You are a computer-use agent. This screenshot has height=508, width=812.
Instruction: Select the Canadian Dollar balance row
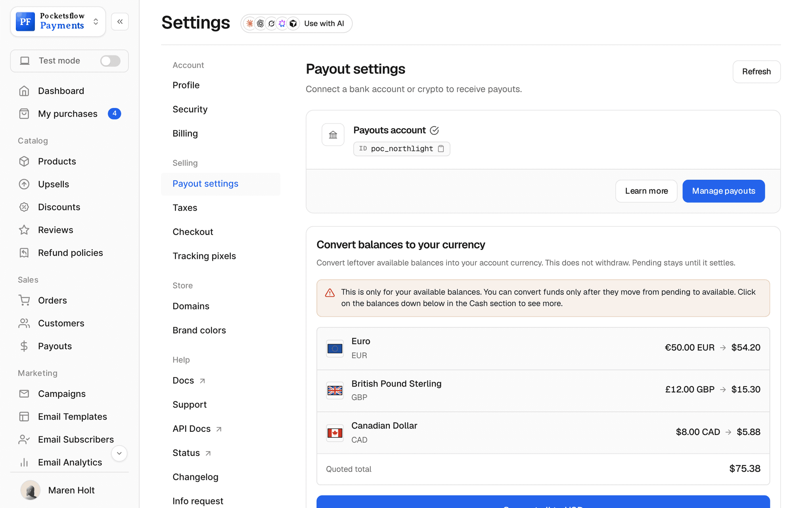(x=543, y=433)
